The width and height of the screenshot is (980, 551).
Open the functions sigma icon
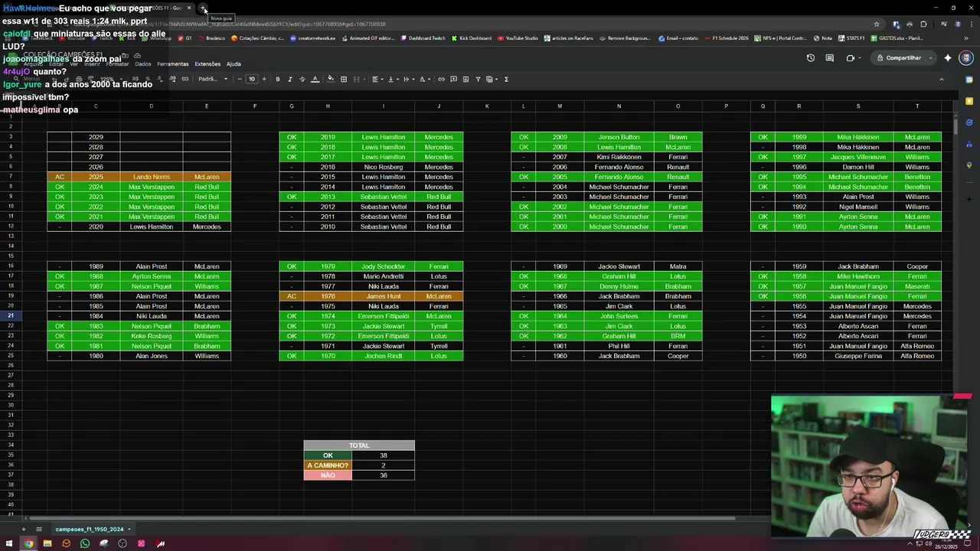(506, 79)
